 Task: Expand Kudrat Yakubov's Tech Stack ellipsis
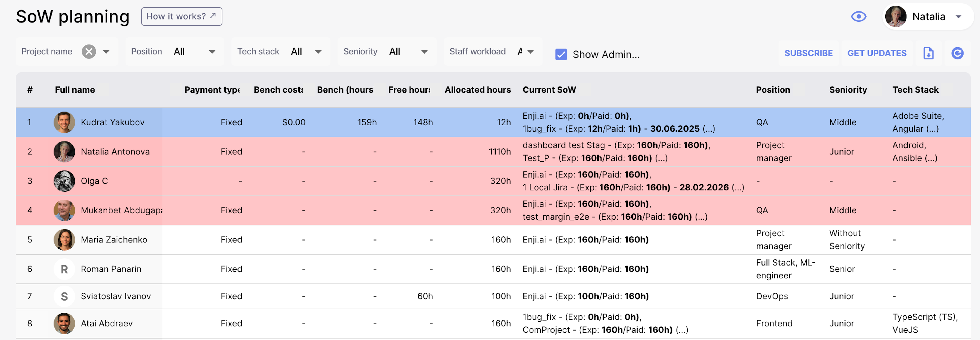pyautogui.click(x=932, y=129)
